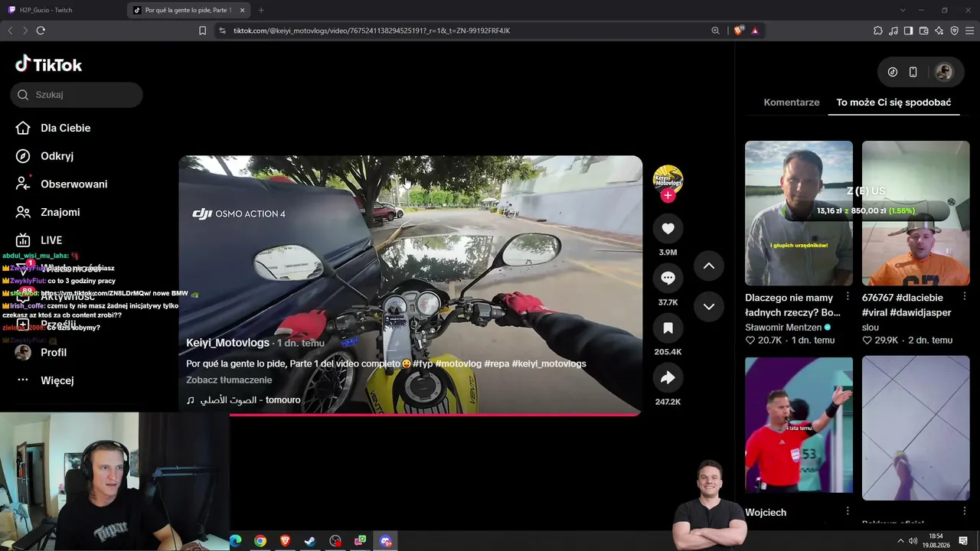The height and width of the screenshot is (551, 980).
Task: Toggle the browser sidebar panel
Action: click(908, 31)
